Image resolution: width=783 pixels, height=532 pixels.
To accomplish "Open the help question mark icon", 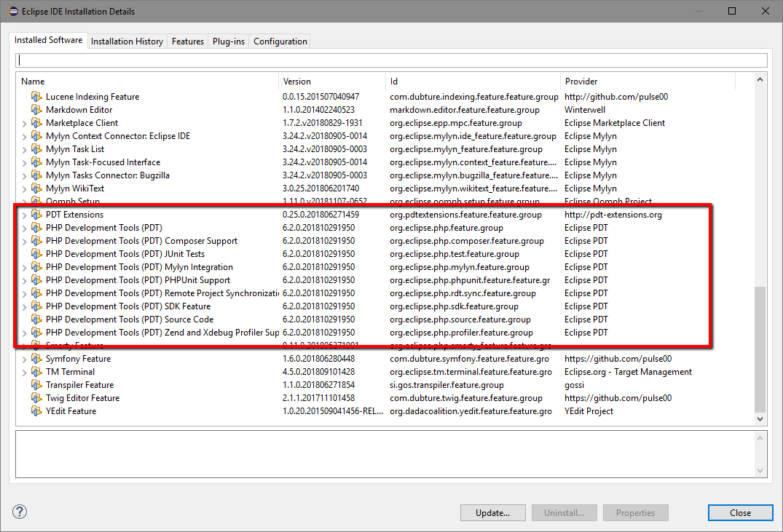I will click(20, 512).
